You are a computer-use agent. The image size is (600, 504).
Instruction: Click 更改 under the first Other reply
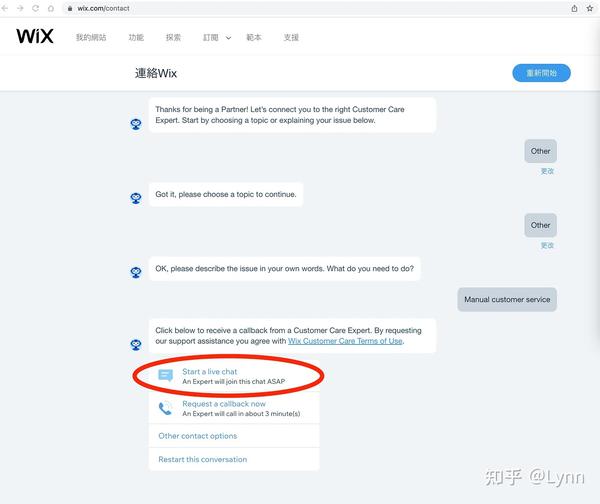coord(547,171)
